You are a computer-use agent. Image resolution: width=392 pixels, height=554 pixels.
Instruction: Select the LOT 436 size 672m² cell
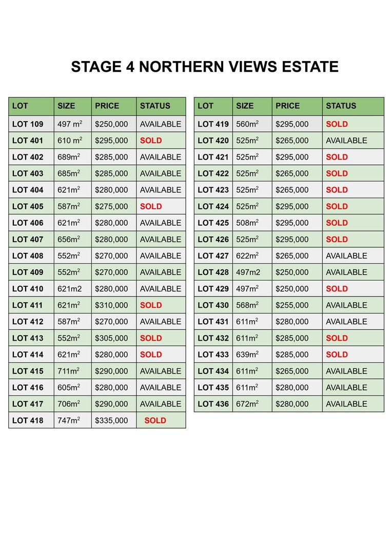[x=252, y=404]
